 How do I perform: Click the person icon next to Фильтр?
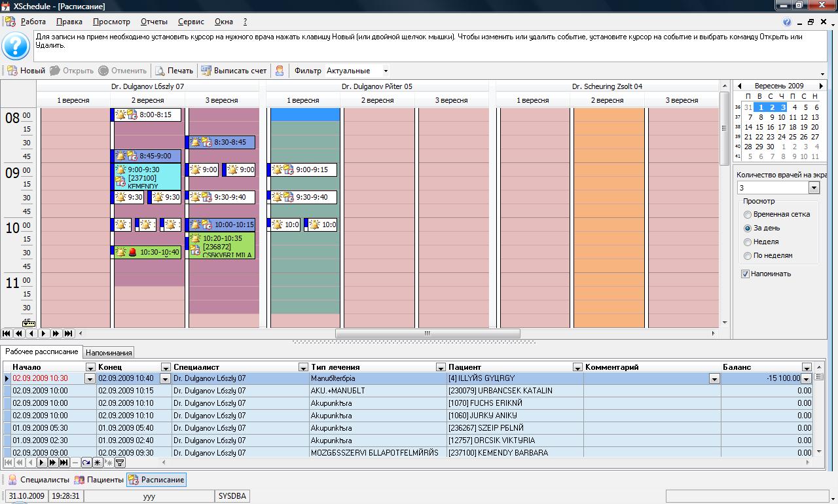280,71
